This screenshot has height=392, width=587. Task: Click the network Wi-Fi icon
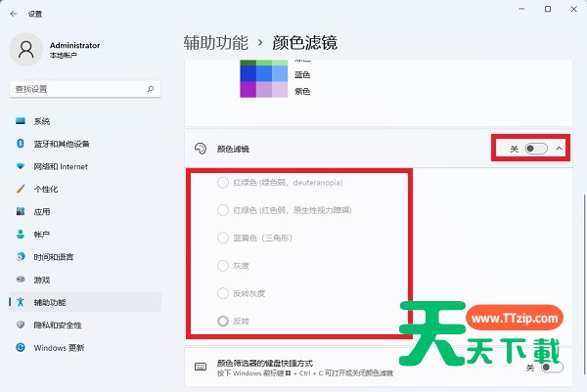click(x=21, y=166)
